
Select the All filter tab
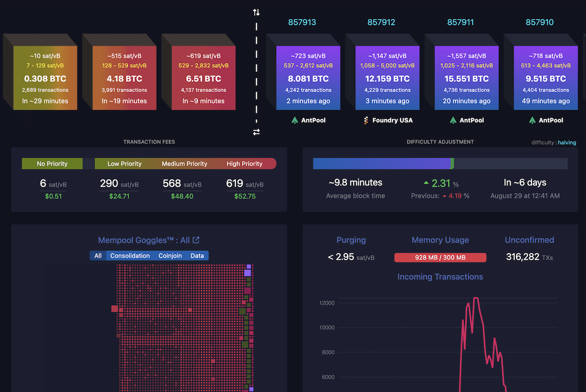click(x=98, y=255)
